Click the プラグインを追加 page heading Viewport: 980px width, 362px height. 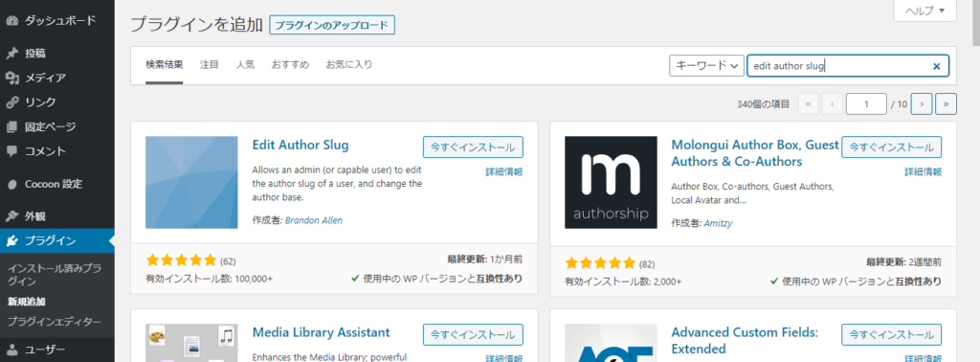tap(196, 25)
